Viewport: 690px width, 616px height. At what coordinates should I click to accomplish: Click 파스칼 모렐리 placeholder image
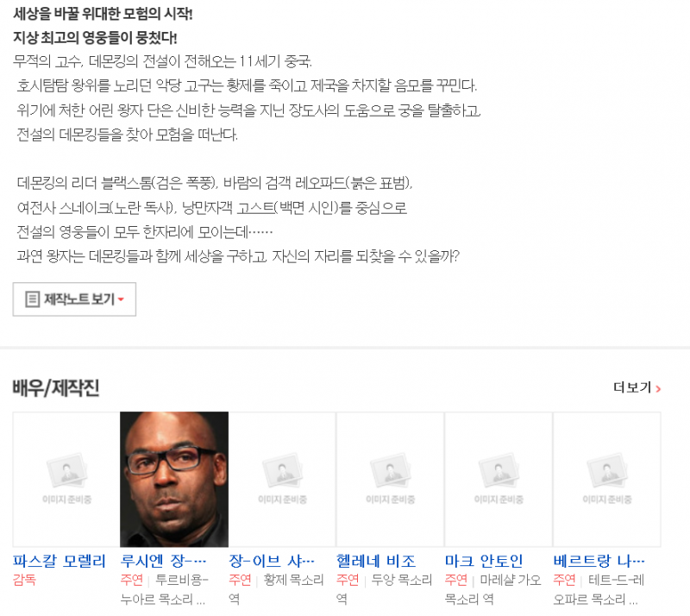66,480
